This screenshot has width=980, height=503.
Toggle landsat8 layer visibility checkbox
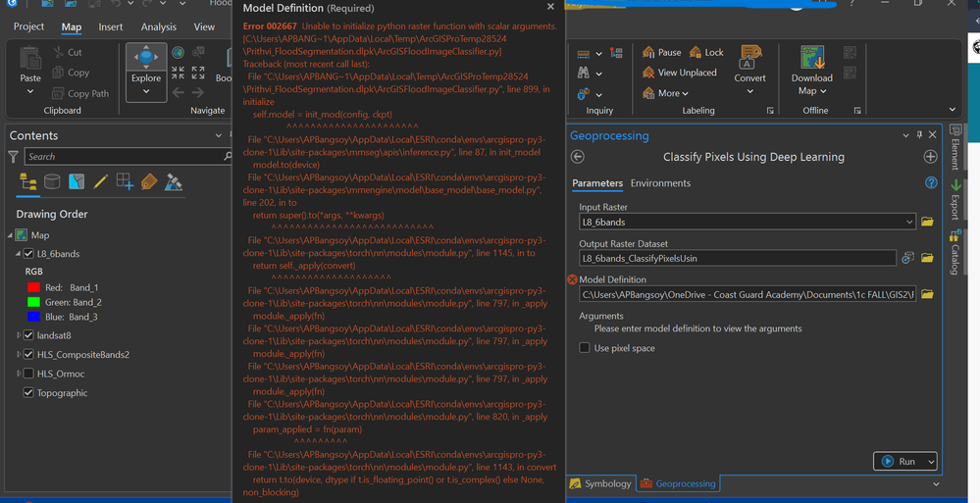28,335
